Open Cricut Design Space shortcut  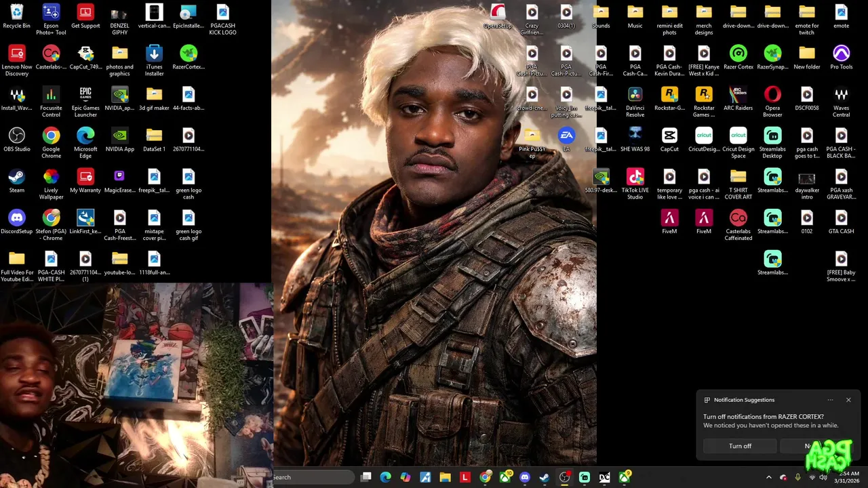pyautogui.click(x=738, y=143)
